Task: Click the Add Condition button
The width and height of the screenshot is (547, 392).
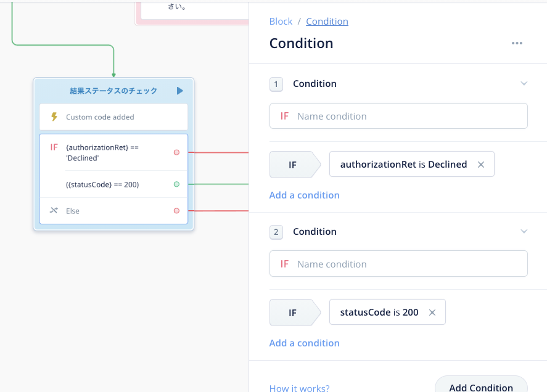Action: point(481,386)
